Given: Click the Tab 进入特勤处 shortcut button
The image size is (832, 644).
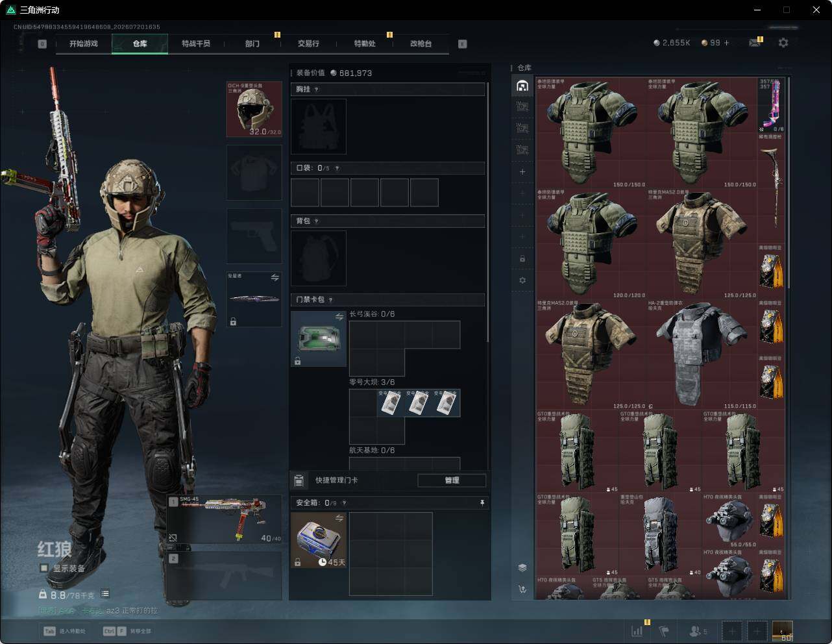Looking at the screenshot, I should point(65,631).
